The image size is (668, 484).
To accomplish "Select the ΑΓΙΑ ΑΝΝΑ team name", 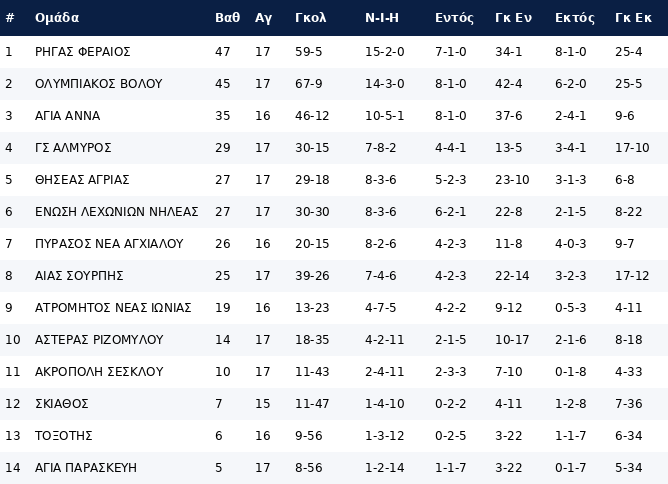I will [67, 116].
